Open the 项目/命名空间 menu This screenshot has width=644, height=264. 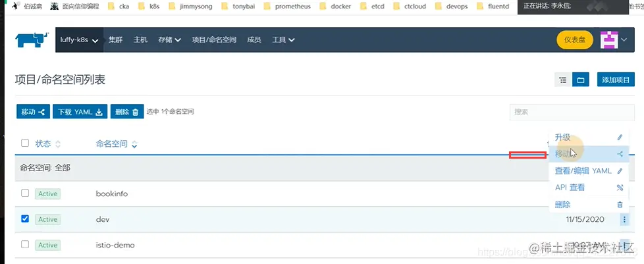point(214,40)
